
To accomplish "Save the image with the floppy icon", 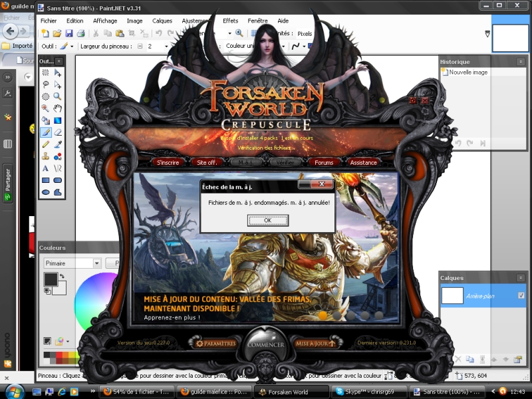I will (69, 33).
